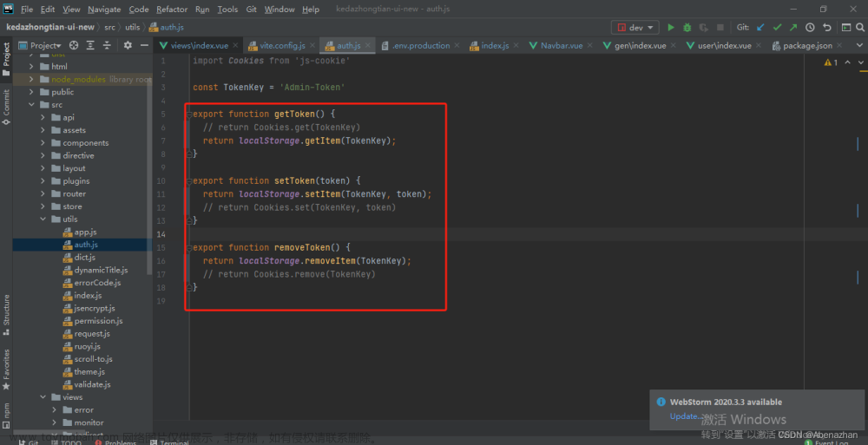Update project using blue Git arrow icon
The width and height of the screenshot is (868, 445).
760,27
